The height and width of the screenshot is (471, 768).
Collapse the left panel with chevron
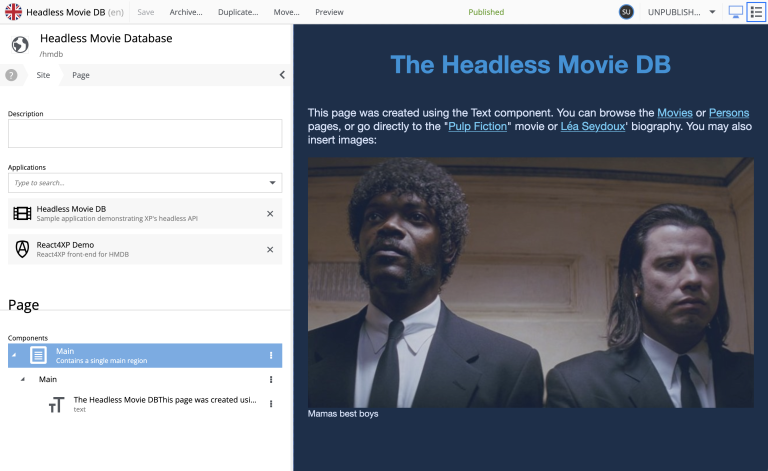[282, 75]
